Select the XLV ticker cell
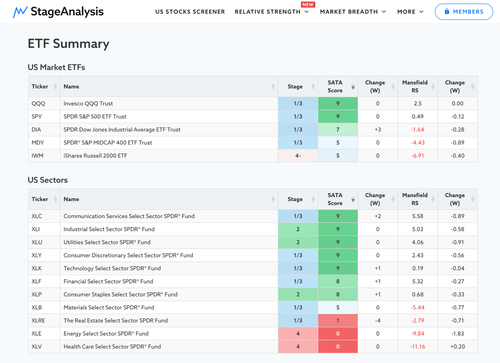 click(x=44, y=347)
